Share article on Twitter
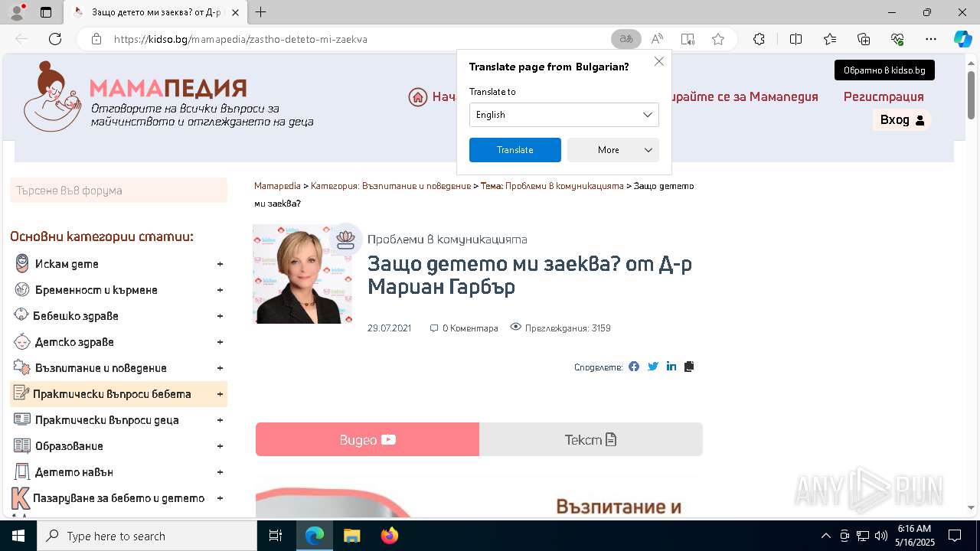The width and height of the screenshot is (980, 551). [x=653, y=367]
